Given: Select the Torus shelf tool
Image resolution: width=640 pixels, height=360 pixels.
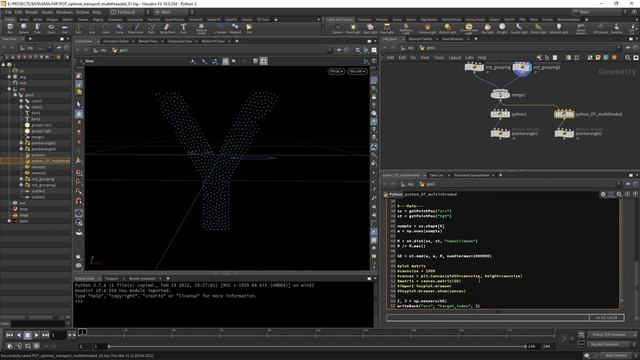Looking at the screenshot, I should click(51, 28).
